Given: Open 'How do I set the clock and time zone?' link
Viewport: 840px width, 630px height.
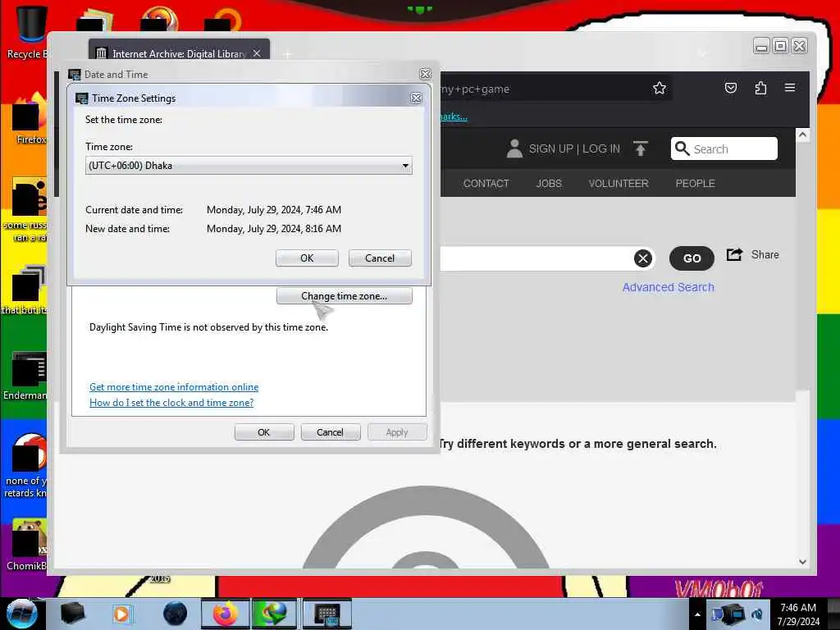Looking at the screenshot, I should 171,402.
